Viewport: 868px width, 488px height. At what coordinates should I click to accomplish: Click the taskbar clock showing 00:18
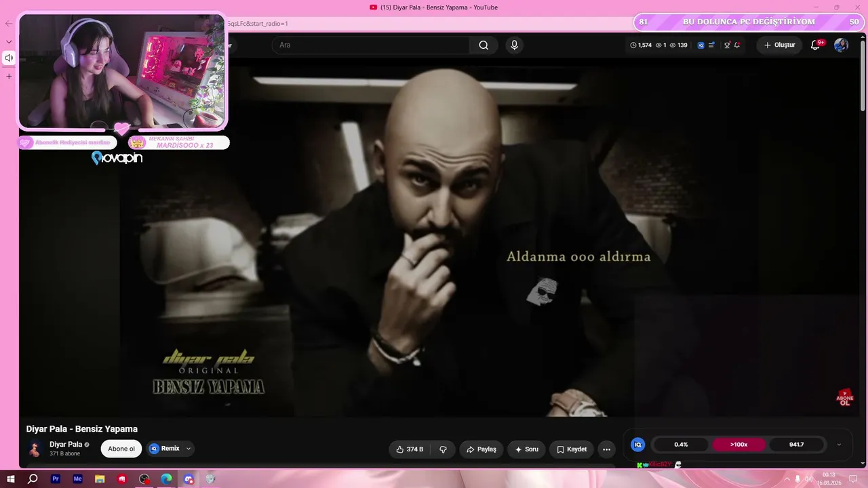click(829, 479)
